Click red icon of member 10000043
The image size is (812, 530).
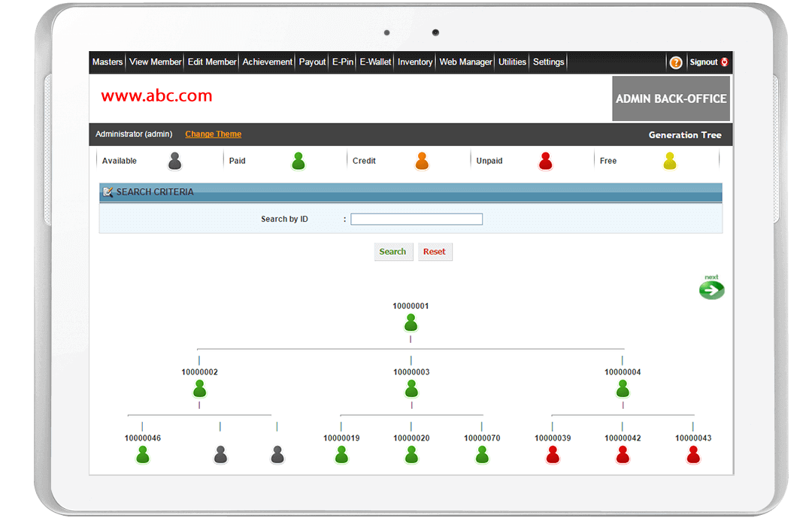coord(693,455)
